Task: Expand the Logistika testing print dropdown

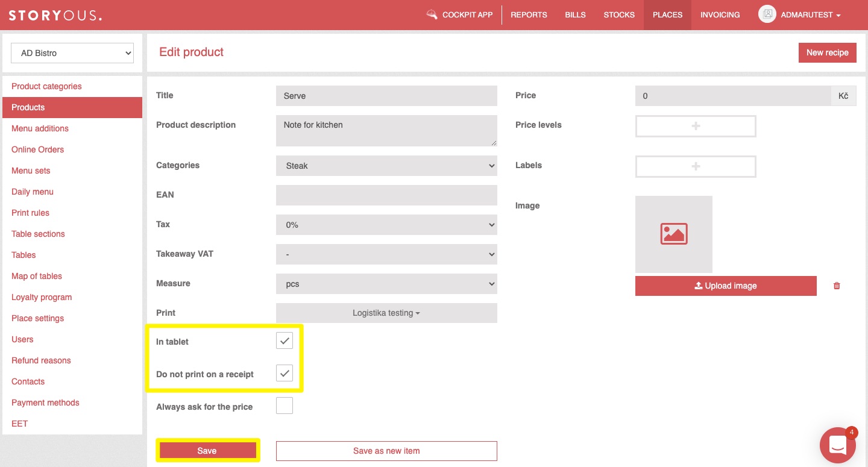Action: tap(386, 313)
